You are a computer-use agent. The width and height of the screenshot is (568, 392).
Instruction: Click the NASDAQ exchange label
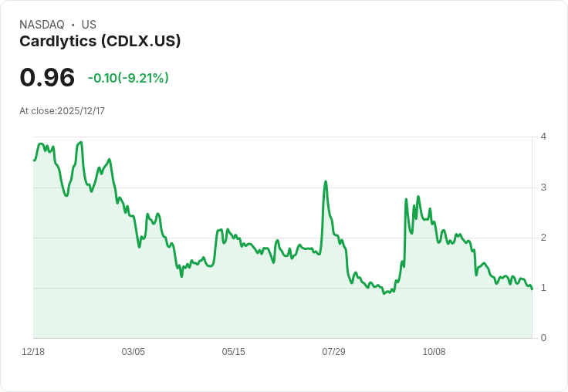coord(42,25)
